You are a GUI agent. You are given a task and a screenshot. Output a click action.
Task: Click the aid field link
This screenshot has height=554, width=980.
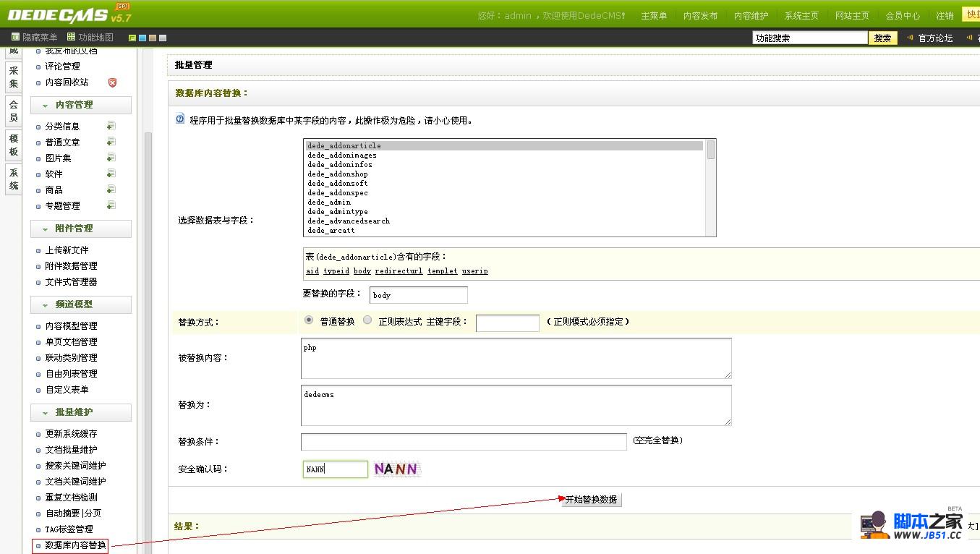(312, 271)
